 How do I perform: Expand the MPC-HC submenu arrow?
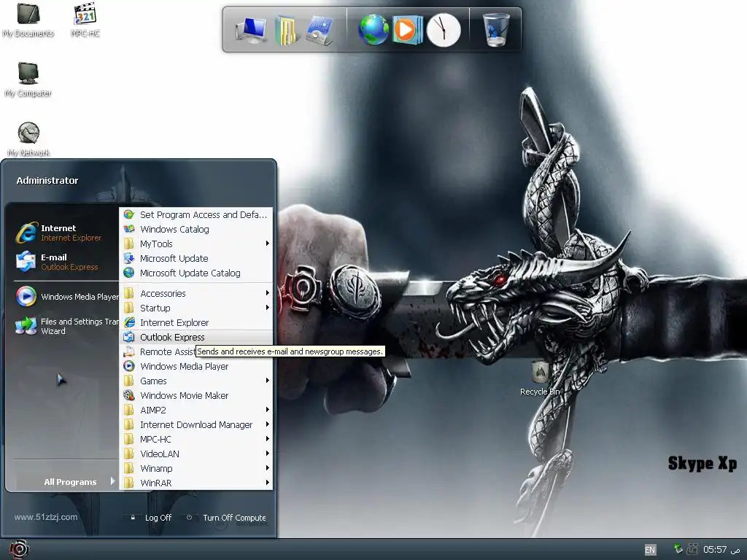point(267,438)
